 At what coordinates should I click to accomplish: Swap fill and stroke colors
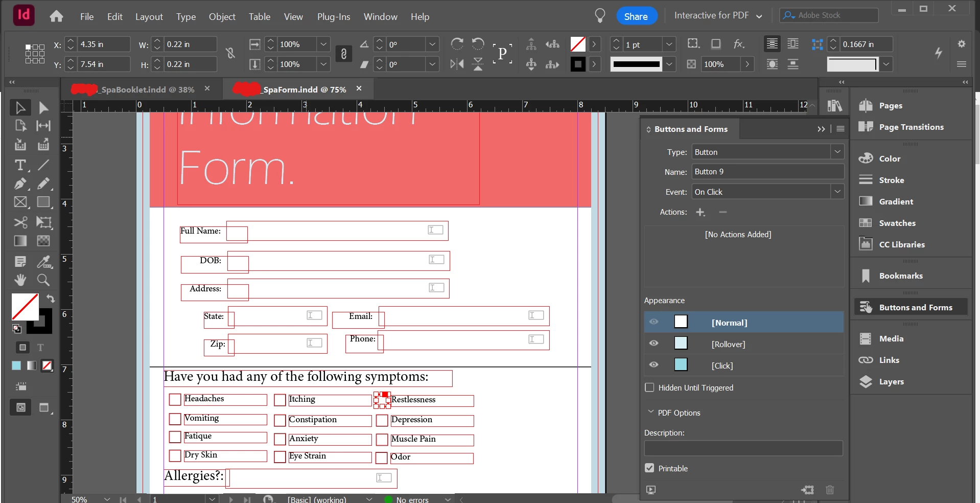(x=51, y=299)
